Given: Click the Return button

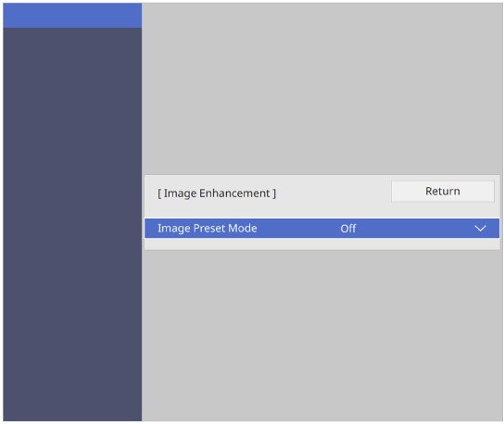Looking at the screenshot, I should [x=442, y=191].
